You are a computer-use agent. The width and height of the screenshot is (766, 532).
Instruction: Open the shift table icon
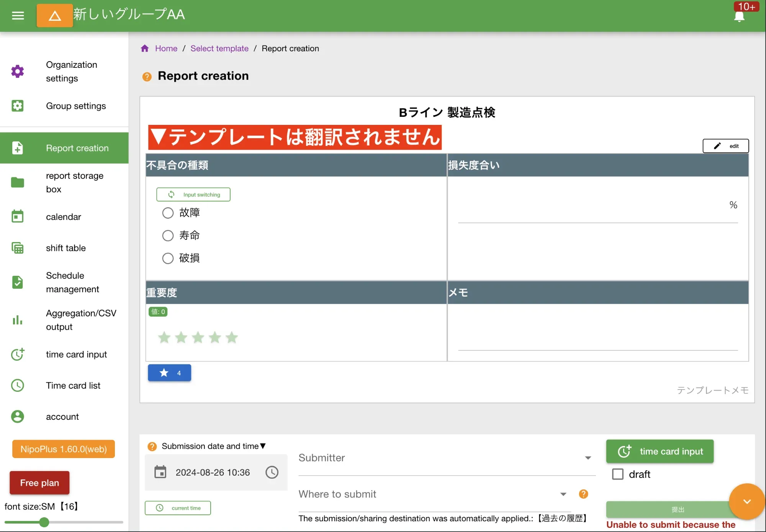point(18,248)
